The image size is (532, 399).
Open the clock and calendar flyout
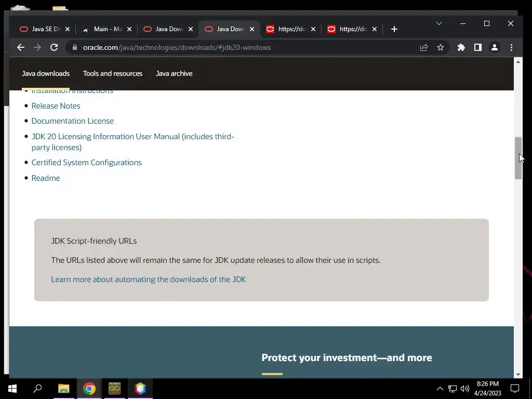point(487,389)
